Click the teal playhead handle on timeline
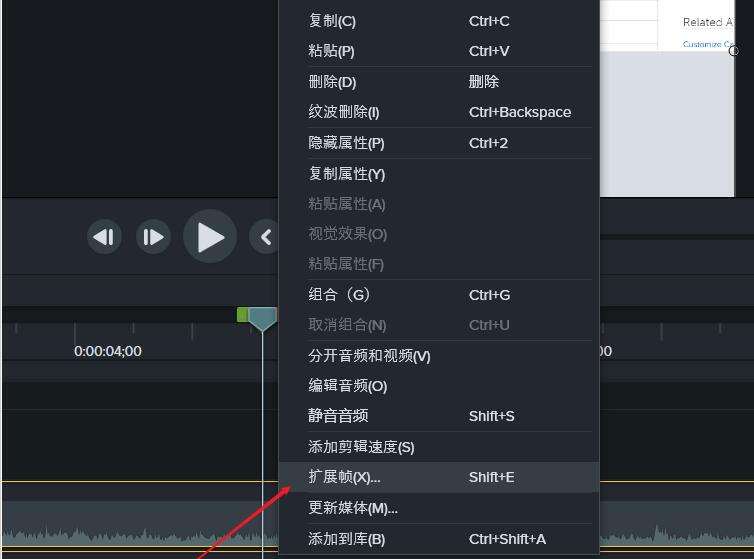 point(263,318)
